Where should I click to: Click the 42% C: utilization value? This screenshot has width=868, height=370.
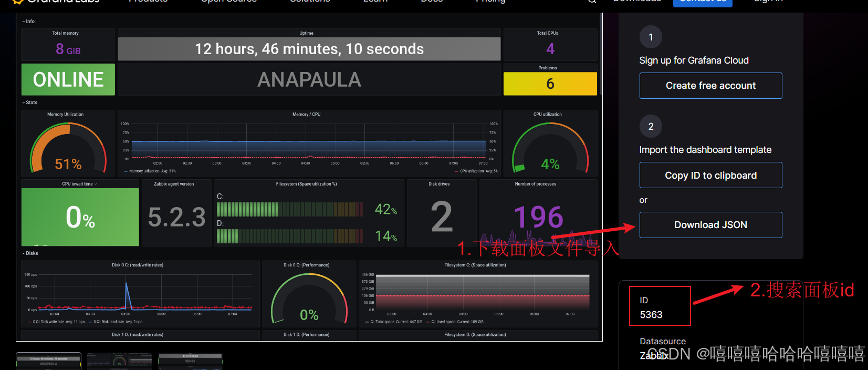click(x=386, y=209)
